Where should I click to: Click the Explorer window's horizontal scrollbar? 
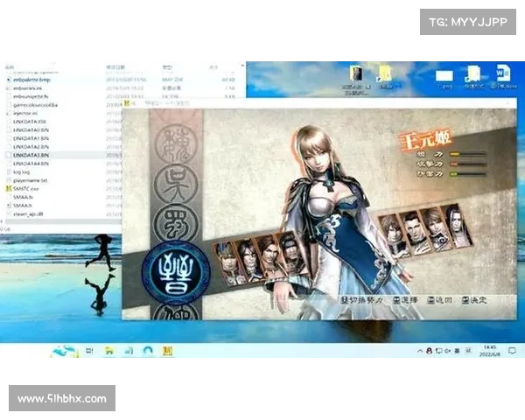coord(62,221)
